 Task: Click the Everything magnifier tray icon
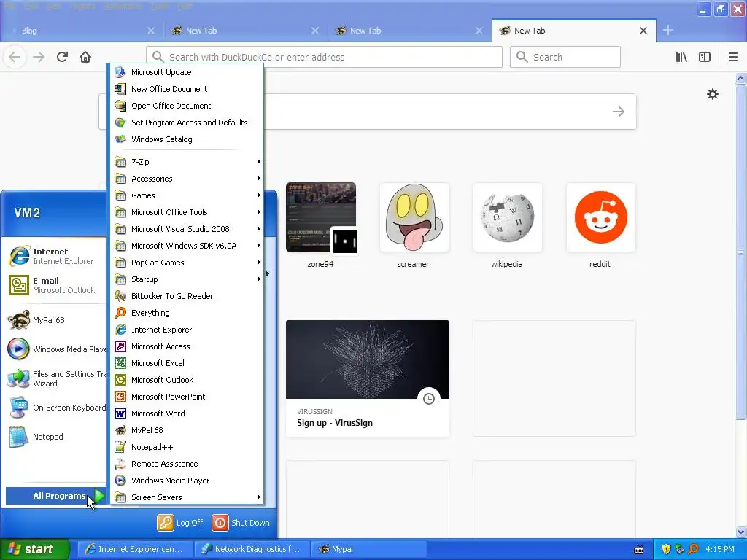point(693,549)
